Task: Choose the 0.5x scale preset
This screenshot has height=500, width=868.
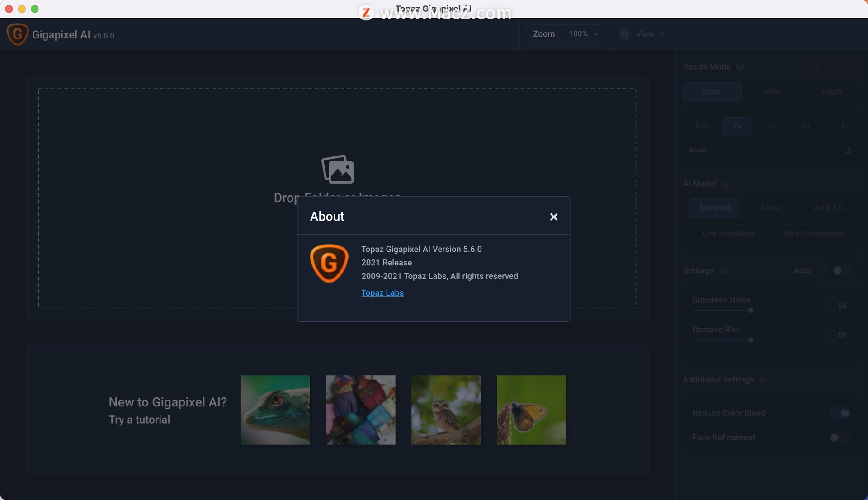Action: (x=703, y=127)
